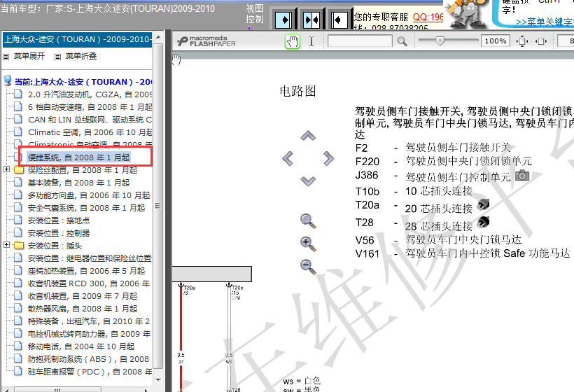Zoom in with the plus magnifier
This screenshot has width=574, height=392.
[308, 244]
